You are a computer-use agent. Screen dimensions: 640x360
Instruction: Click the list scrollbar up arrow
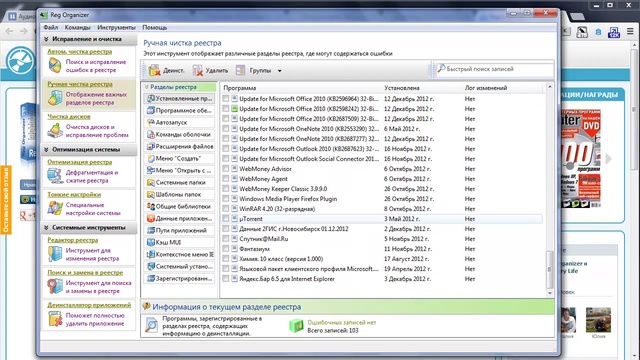click(549, 87)
